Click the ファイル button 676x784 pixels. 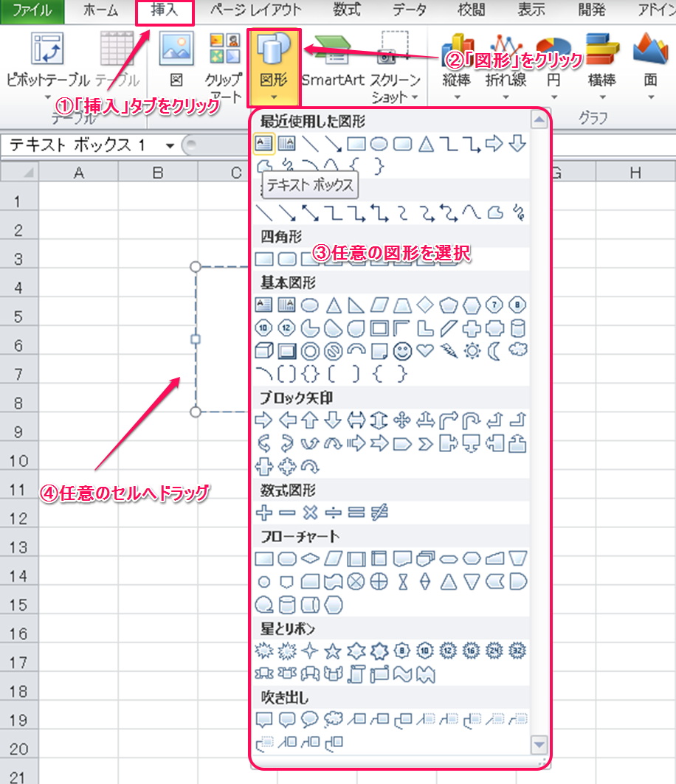click(32, 10)
